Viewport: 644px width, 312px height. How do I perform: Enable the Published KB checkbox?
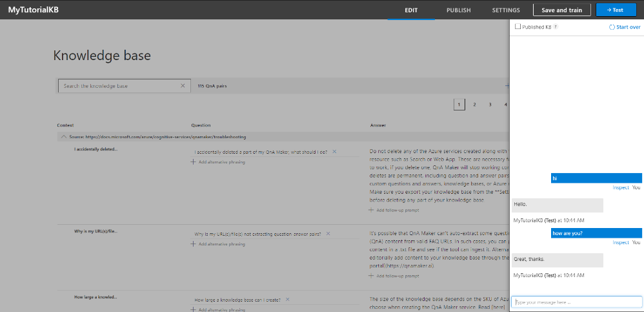[518, 26]
